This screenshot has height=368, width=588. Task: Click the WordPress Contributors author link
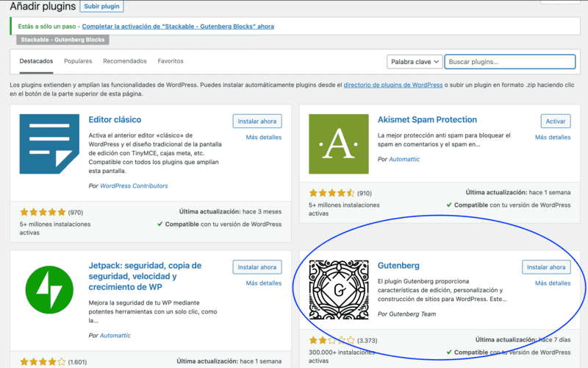[x=134, y=185]
